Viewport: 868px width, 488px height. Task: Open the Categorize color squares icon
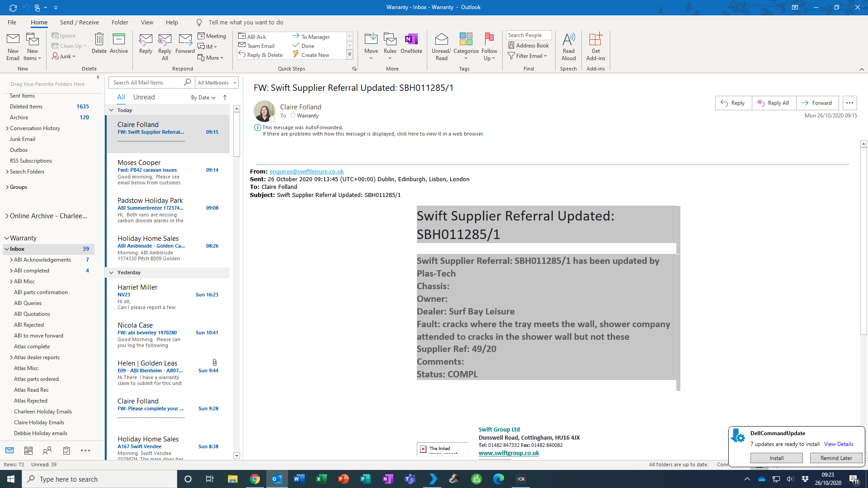pyautogui.click(x=466, y=40)
